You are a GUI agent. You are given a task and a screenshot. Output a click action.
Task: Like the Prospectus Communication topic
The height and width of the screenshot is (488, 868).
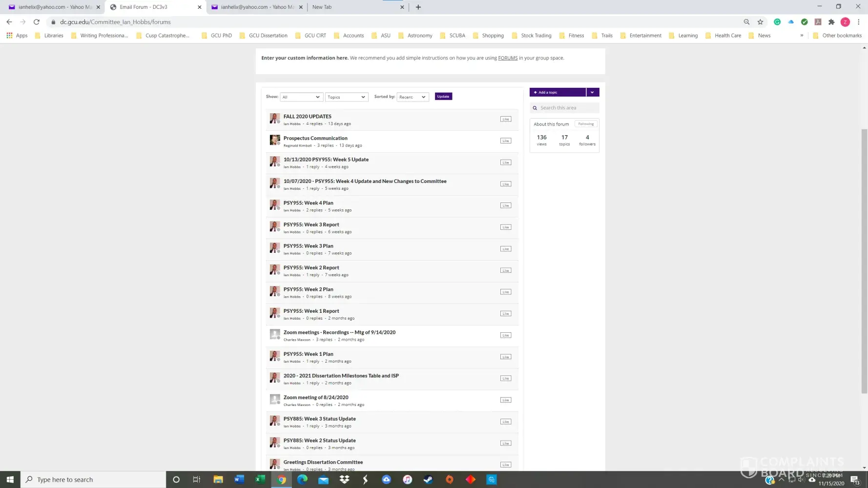pos(505,141)
